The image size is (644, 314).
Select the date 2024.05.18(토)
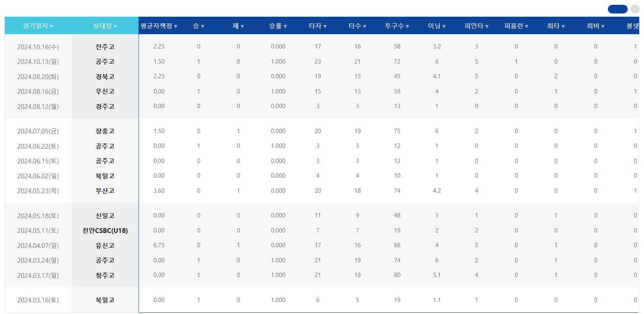pyautogui.click(x=38, y=216)
